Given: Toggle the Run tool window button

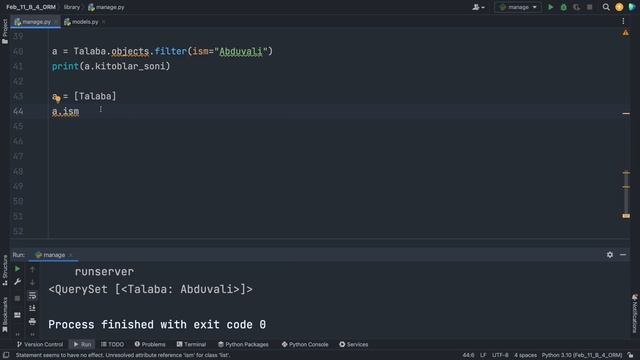Looking at the screenshot, I should pos(82,344).
